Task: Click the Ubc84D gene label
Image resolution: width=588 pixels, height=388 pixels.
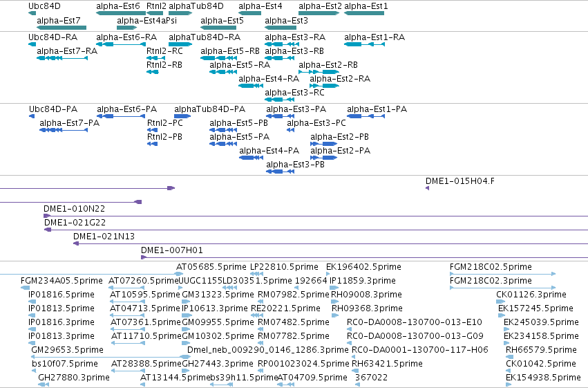Action: 44,6
